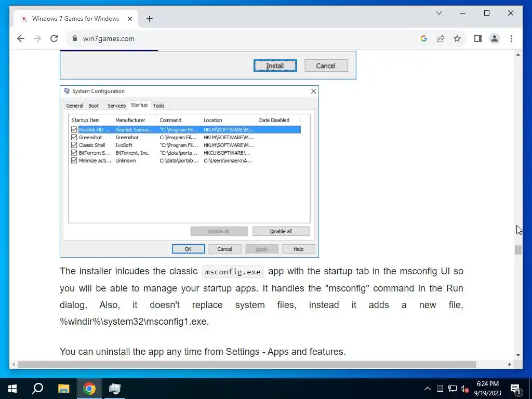
Task: Open the clock showing 6:24 PM
Action: [x=487, y=389]
